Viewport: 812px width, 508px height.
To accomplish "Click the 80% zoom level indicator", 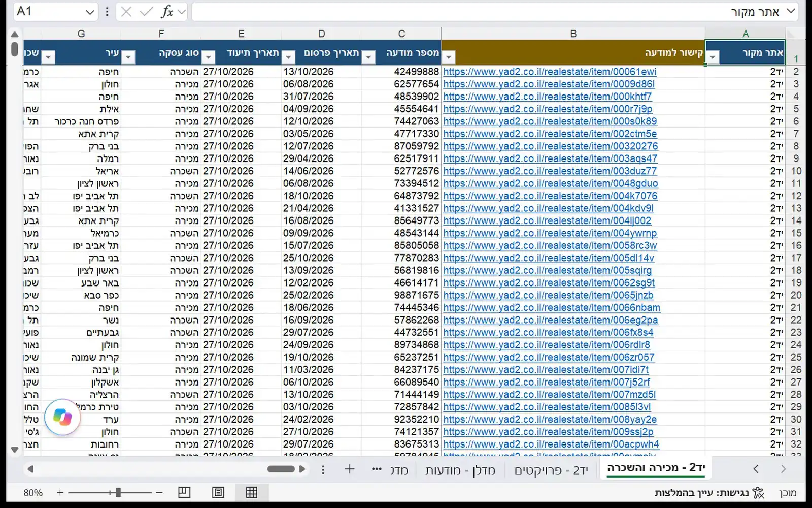I will coord(33,493).
